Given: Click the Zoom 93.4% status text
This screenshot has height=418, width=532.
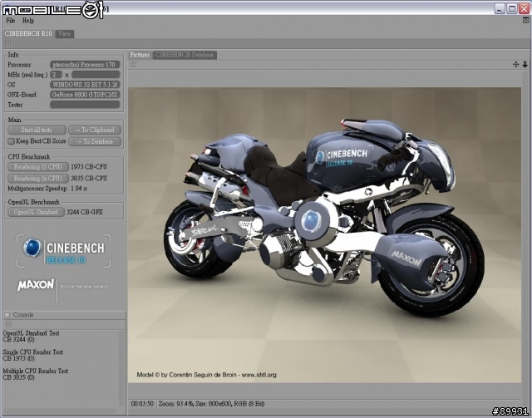Looking at the screenshot, I should 175,404.
